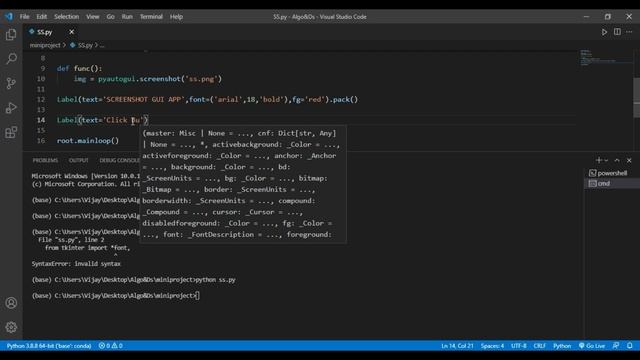This screenshot has width=640, height=360.
Task: Open the Source Control view
Action: point(11,83)
